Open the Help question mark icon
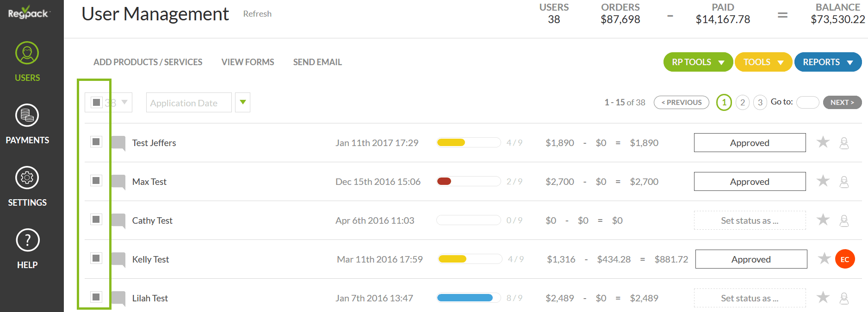 27,240
